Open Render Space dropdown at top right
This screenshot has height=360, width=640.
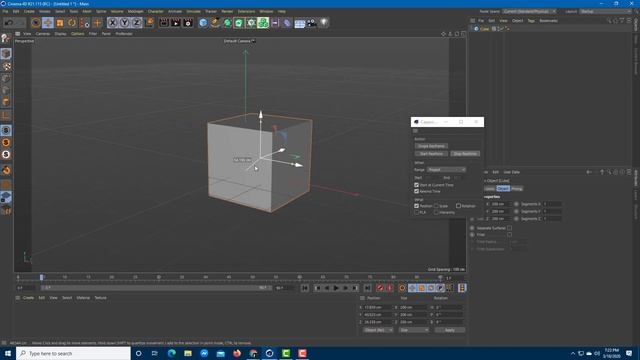529,11
